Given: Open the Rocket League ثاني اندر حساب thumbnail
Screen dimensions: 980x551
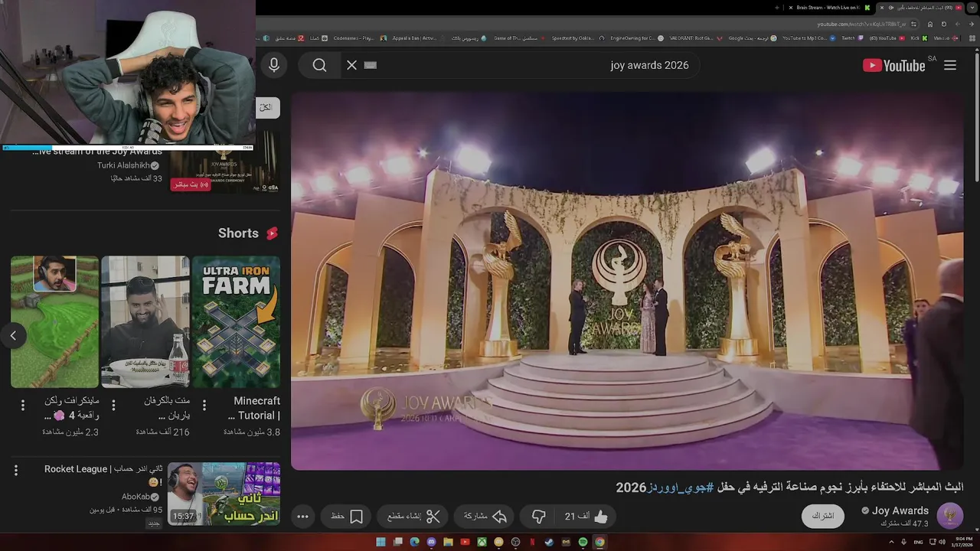Looking at the screenshot, I should point(224,494).
